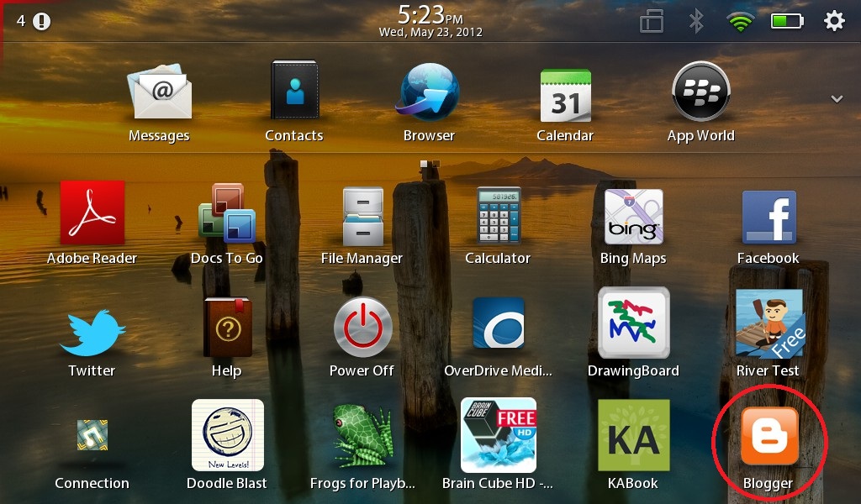
Task: Tap the date Wed, May 23, 2012
Action: 430,33
